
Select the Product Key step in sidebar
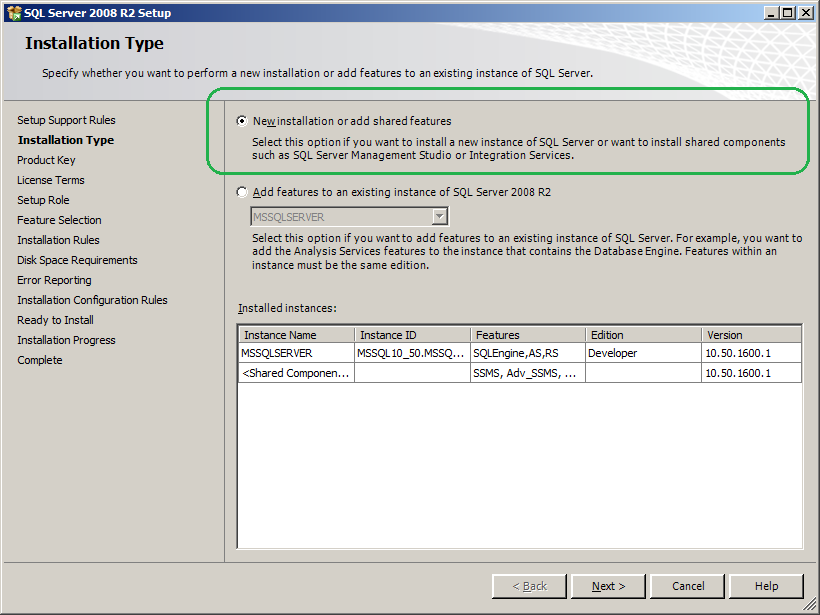(x=46, y=160)
